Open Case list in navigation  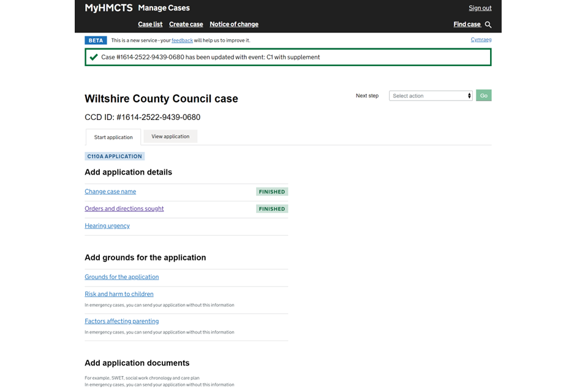click(150, 24)
